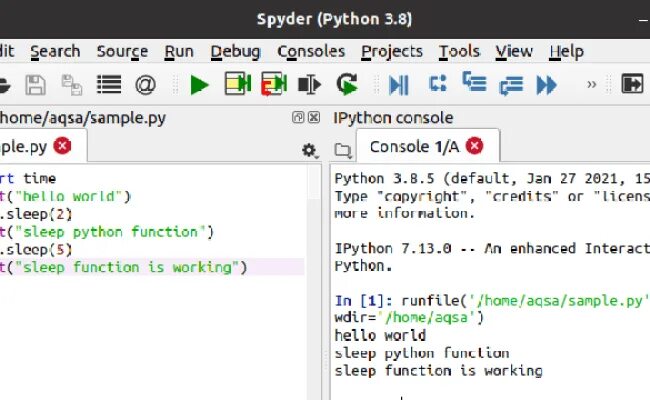Open the Debug menu
The width and height of the screenshot is (650, 400).
(x=235, y=51)
